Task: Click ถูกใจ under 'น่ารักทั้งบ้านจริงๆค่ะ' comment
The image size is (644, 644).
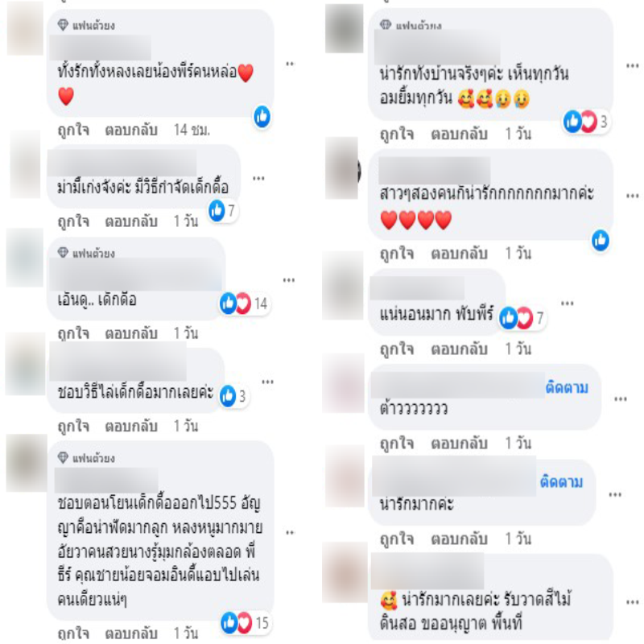Action: pyautogui.click(x=397, y=134)
